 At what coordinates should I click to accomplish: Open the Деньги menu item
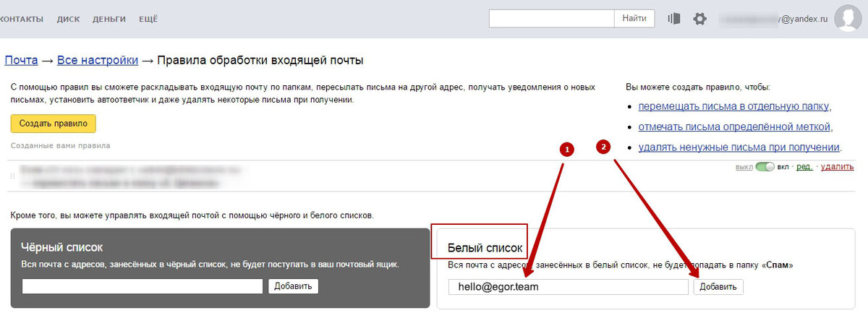[109, 20]
